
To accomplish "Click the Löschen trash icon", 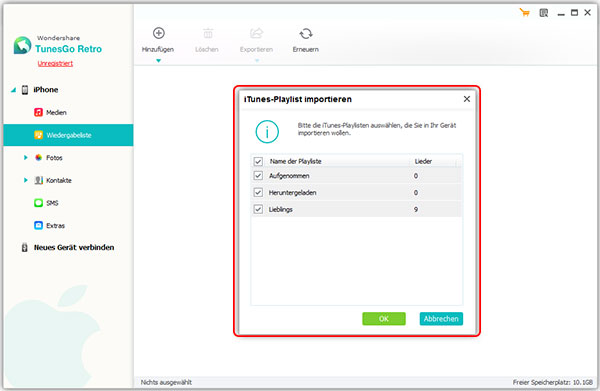I will tap(208, 33).
